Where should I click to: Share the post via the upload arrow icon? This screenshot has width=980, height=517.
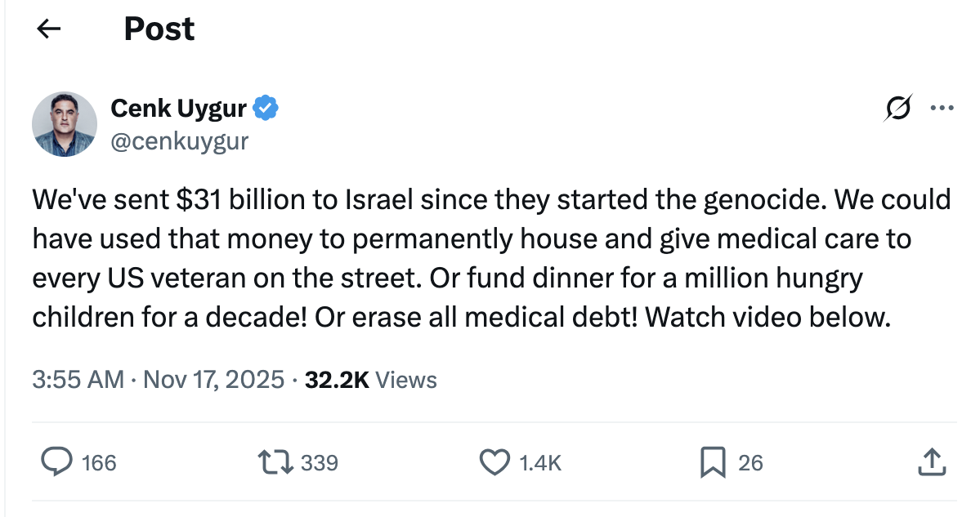point(932,463)
